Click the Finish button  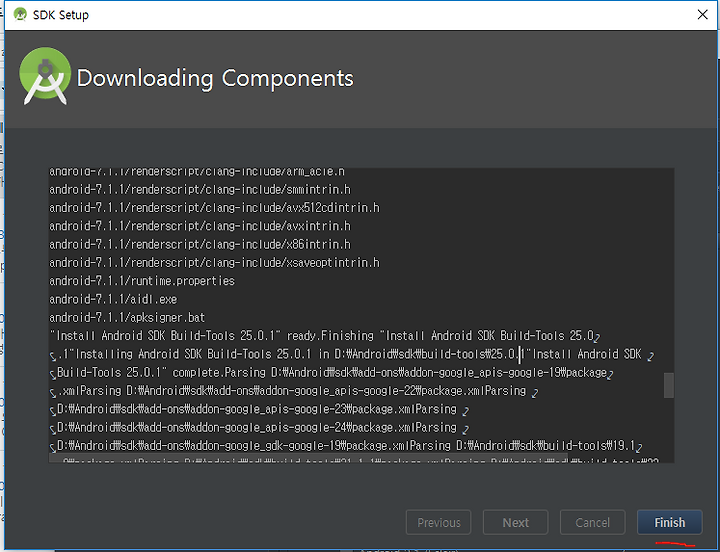pos(669,523)
